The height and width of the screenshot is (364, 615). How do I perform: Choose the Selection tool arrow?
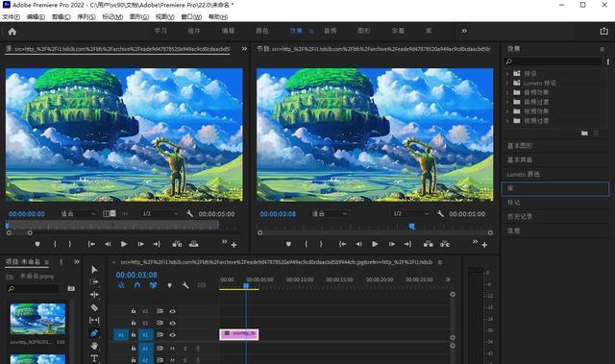[94, 270]
